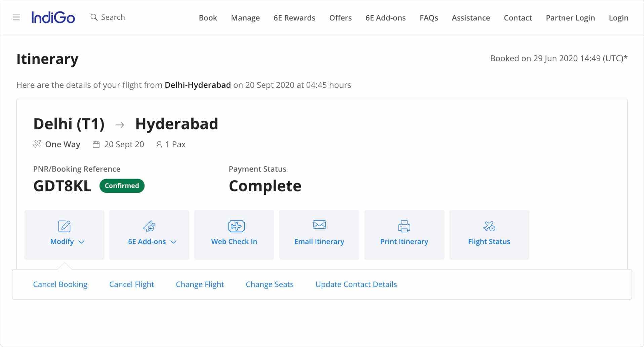Click the Modify pencil icon
The image size is (644, 347).
point(64,226)
